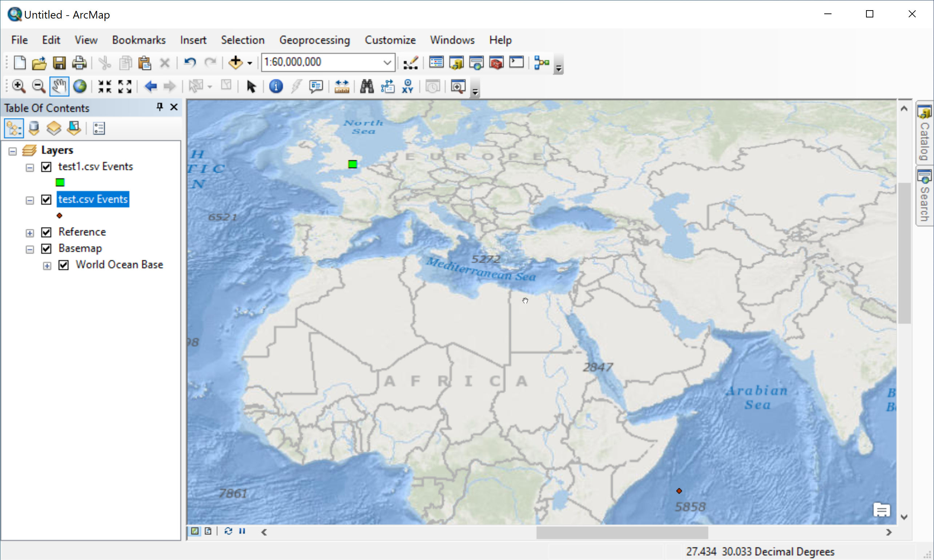This screenshot has height=560, width=934.
Task: Expand the Reference layer tree item
Action: pyautogui.click(x=30, y=233)
